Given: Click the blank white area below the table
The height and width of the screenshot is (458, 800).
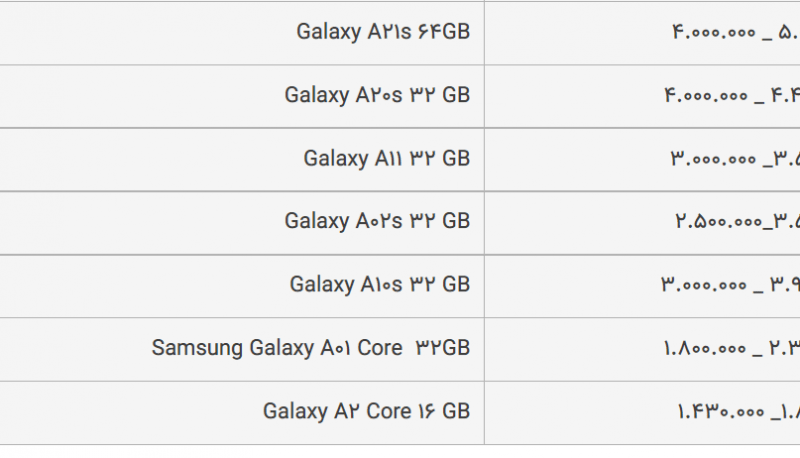Looking at the screenshot, I should (x=400, y=452).
